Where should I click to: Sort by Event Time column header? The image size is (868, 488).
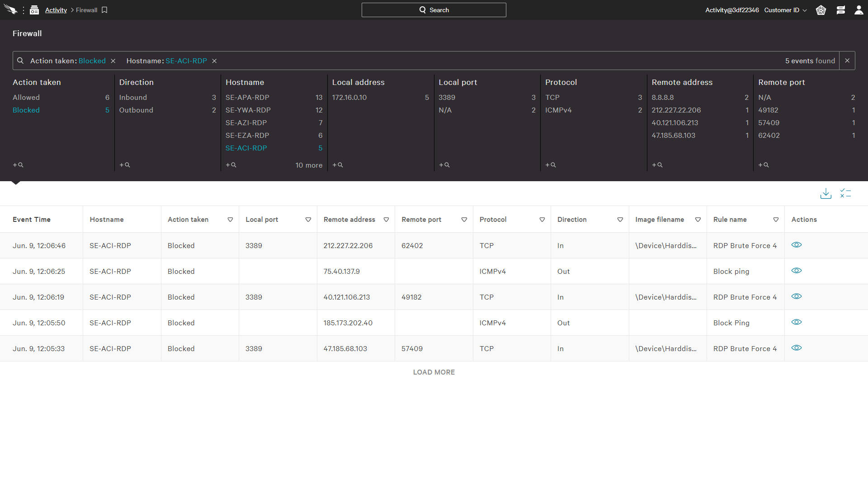click(32, 220)
